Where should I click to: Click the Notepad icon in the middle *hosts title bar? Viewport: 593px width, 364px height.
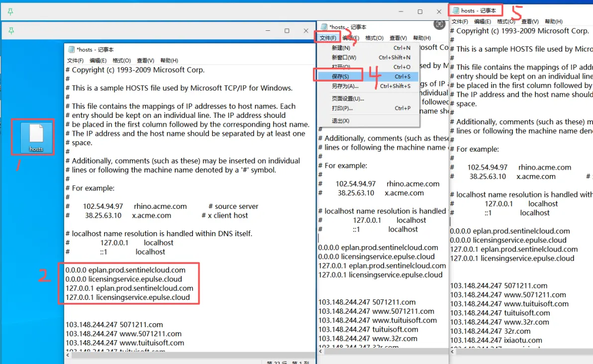[x=324, y=27]
